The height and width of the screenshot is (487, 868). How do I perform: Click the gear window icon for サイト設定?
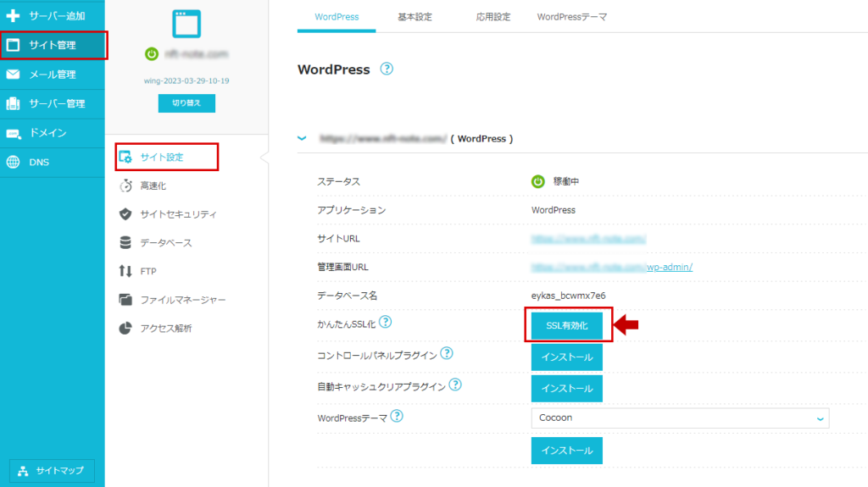[125, 158]
